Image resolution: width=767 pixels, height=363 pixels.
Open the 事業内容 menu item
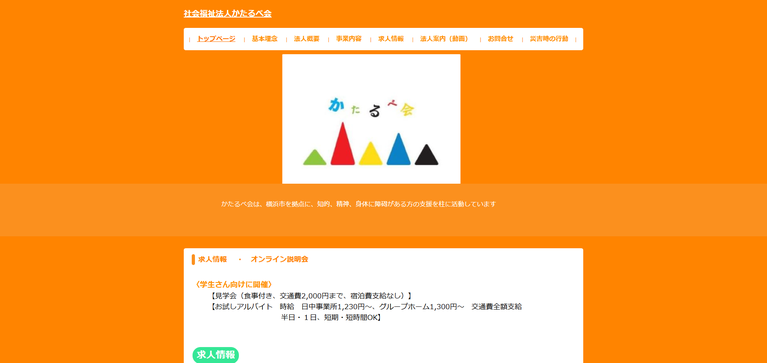click(x=349, y=39)
